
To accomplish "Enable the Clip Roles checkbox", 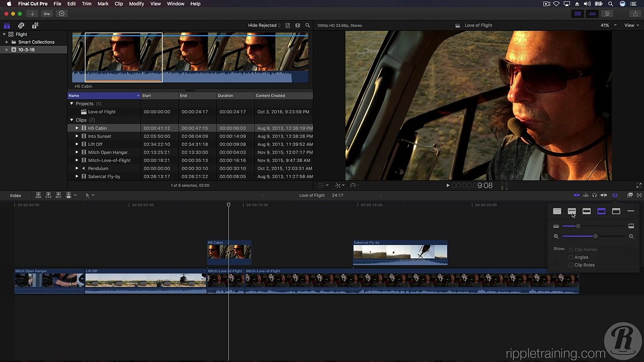I will [571, 265].
